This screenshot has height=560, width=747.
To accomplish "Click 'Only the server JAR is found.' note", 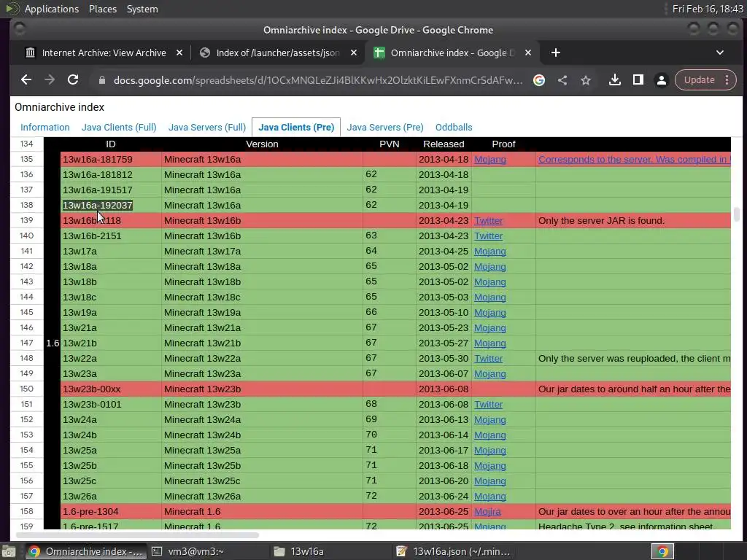I will 601,220.
